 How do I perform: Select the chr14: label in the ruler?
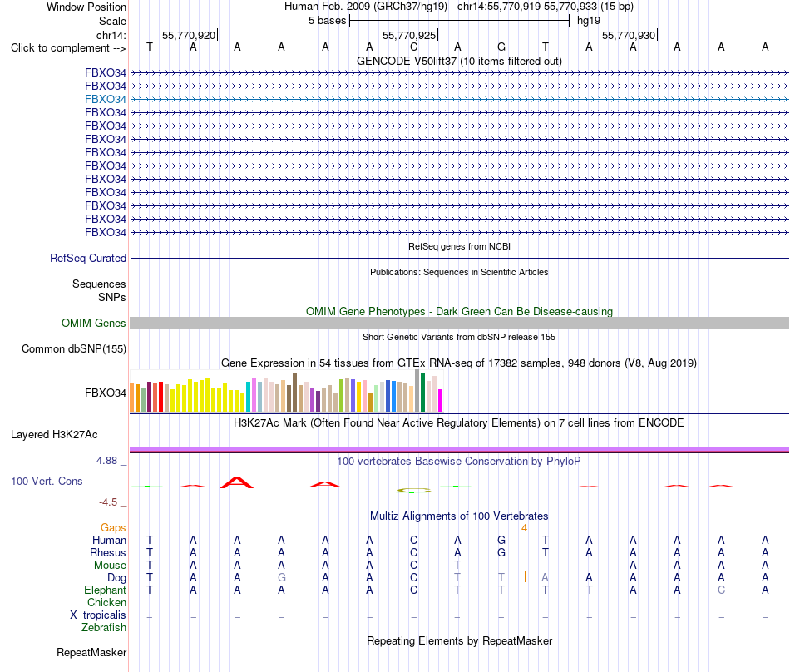tap(111, 35)
